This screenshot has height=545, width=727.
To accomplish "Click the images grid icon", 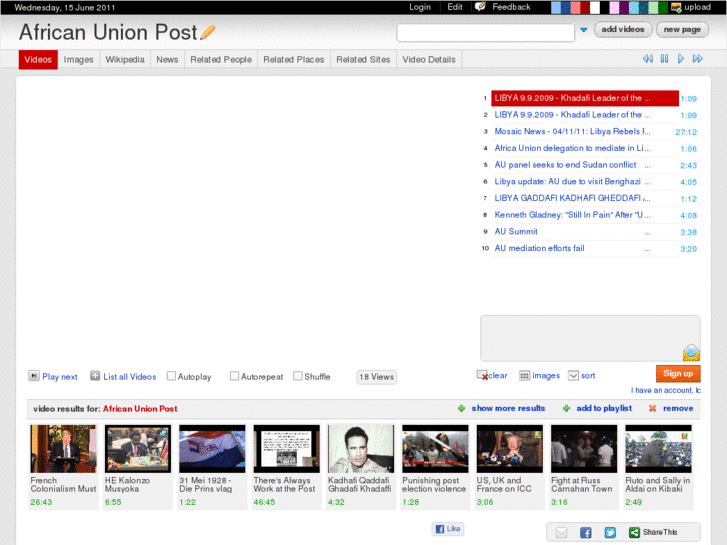I will pyautogui.click(x=524, y=375).
